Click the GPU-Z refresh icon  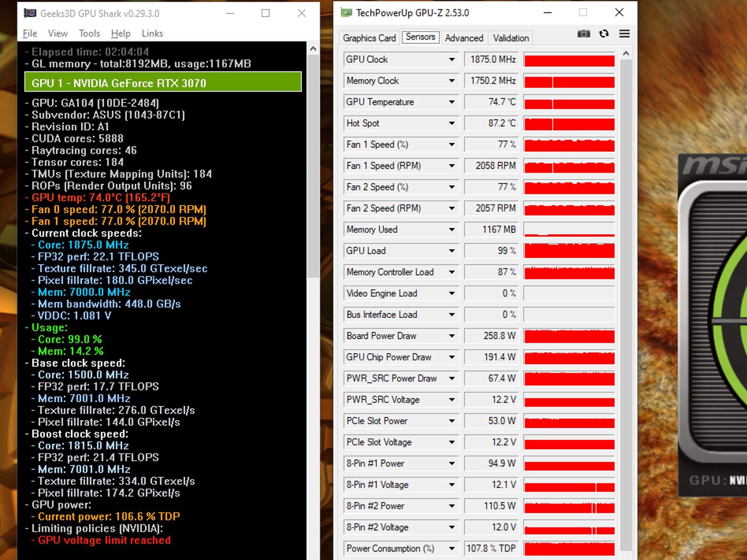pyautogui.click(x=604, y=34)
